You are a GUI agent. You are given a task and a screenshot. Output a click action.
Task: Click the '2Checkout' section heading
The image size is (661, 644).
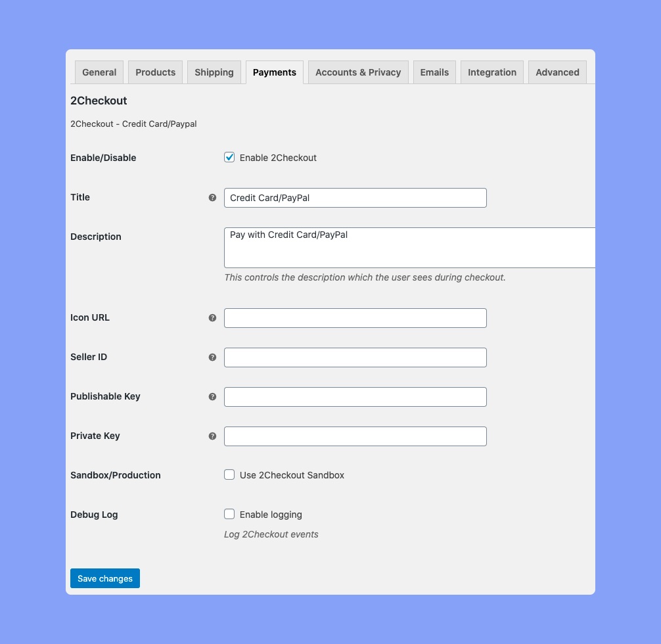tap(99, 101)
